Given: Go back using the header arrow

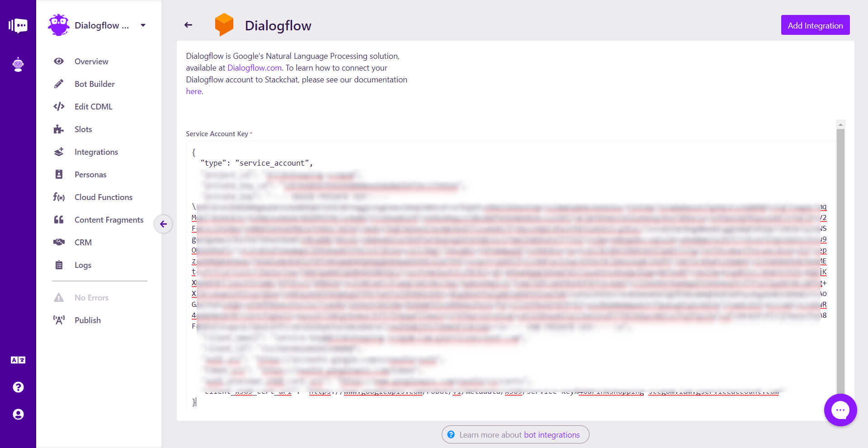Looking at the screenshot, I should pyautogui.click(x=189, y=25).
